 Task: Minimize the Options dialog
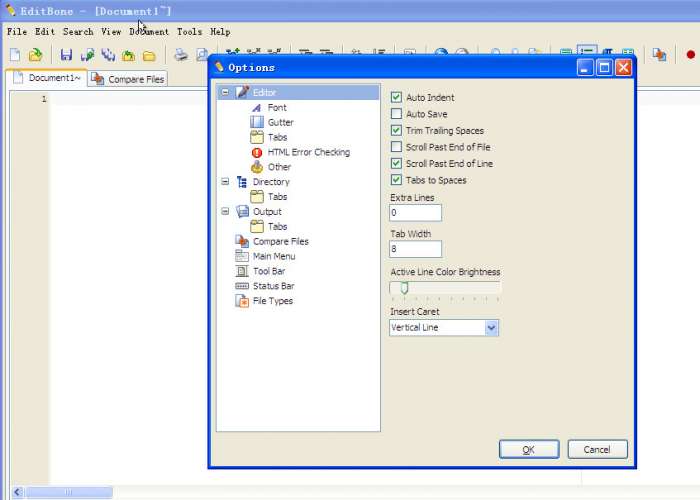click(585, 68)
